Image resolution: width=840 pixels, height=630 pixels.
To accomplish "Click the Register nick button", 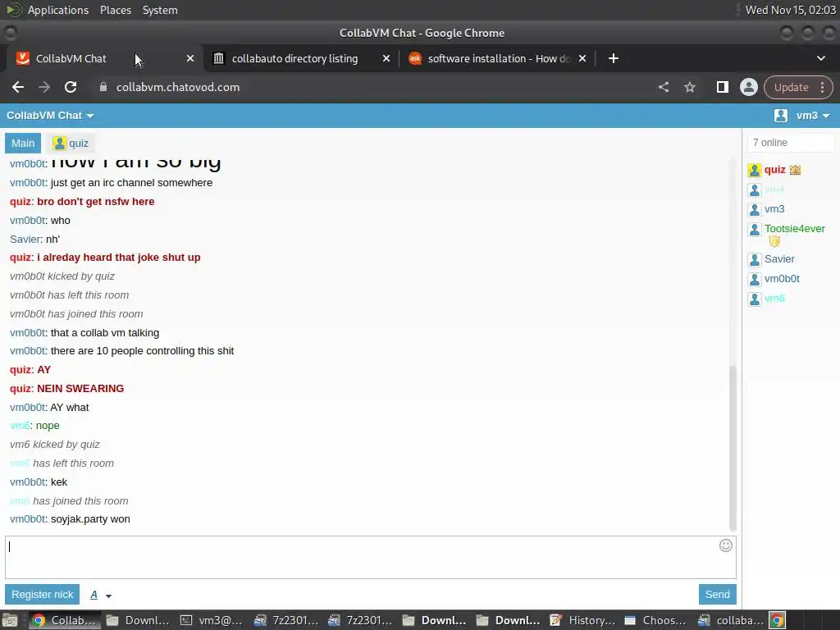I will [43, 595].
